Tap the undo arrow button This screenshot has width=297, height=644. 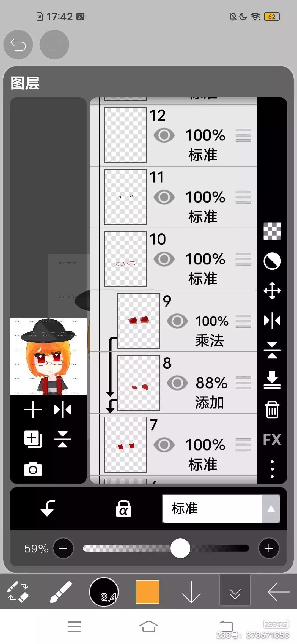click(18, 45)
